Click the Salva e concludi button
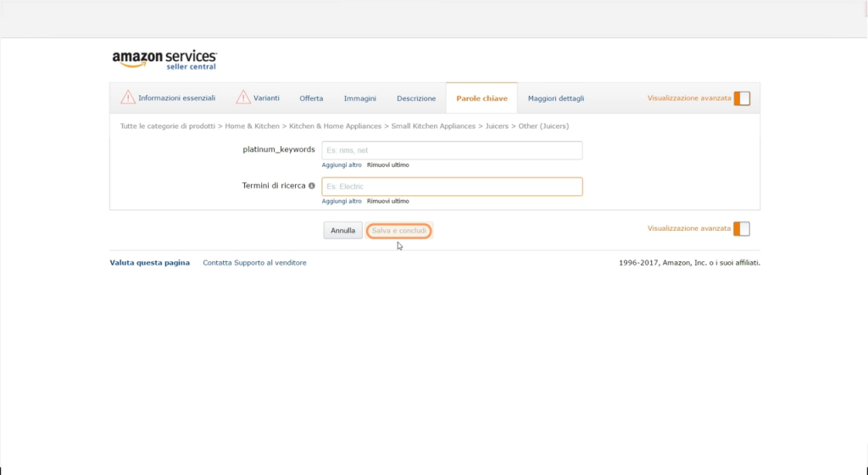Screen dimensions: 868x475 399,231
